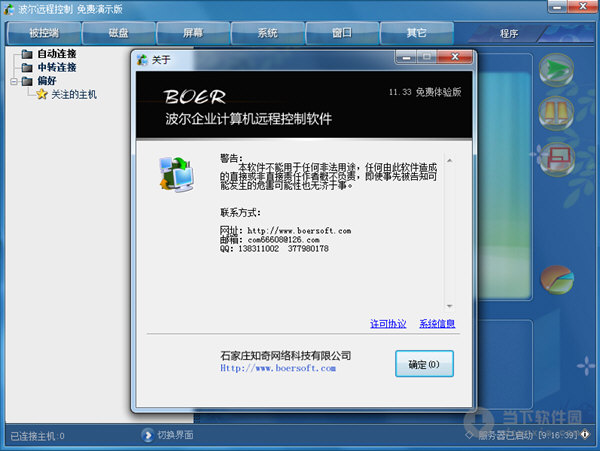Click the green arrow round icon

[x=556, y=69]
